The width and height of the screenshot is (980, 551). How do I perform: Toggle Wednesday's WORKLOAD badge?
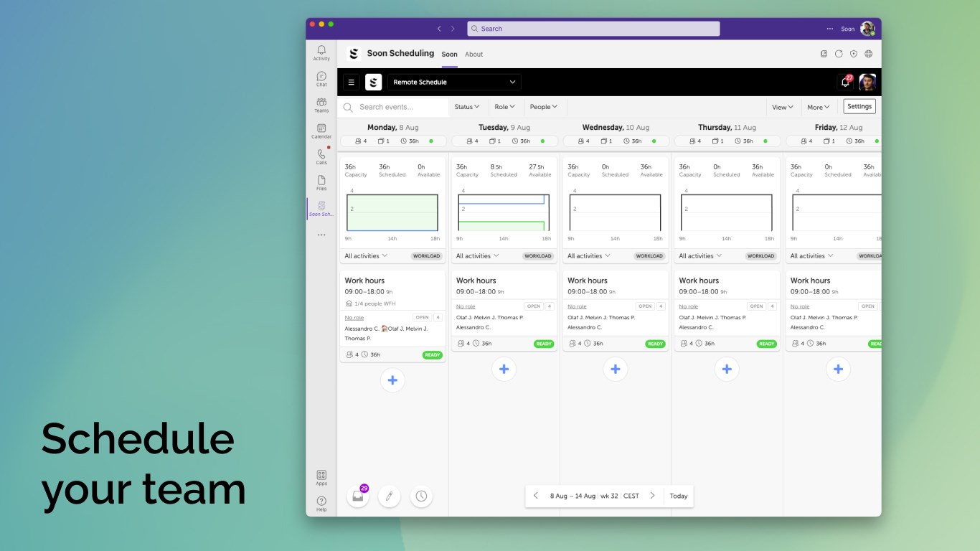point(649,256)
